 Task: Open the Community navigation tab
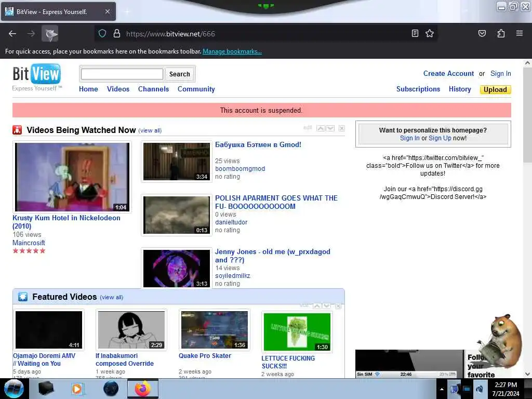196,89
